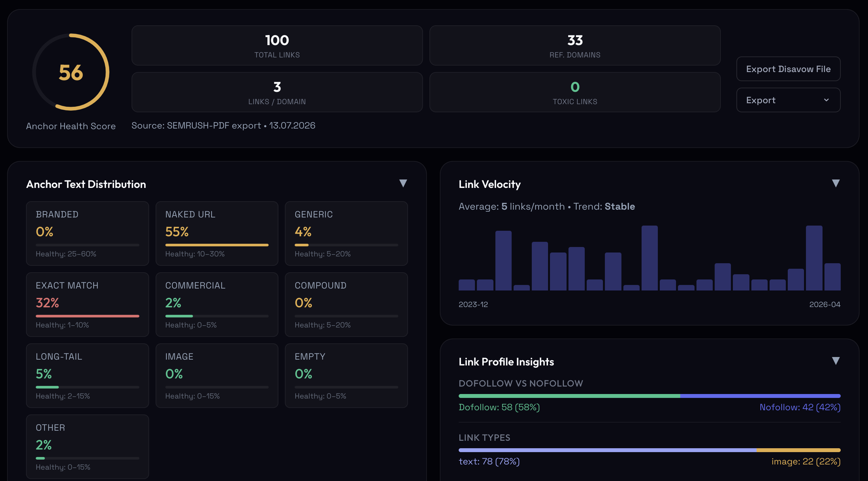Image resolution: width=868 pixels, height=481 pixels.
Task: Click the last velocity bar at 2026-04
Action: (832, 277)
